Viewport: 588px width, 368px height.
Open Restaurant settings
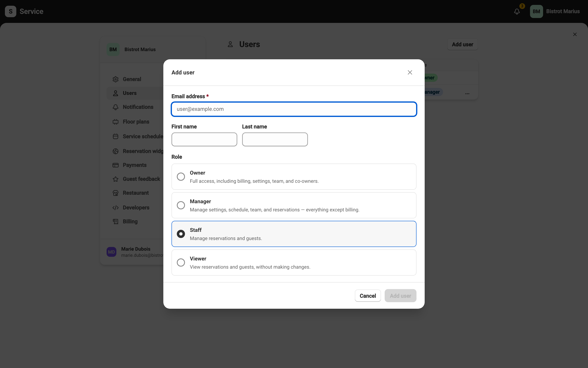point(136,193)
